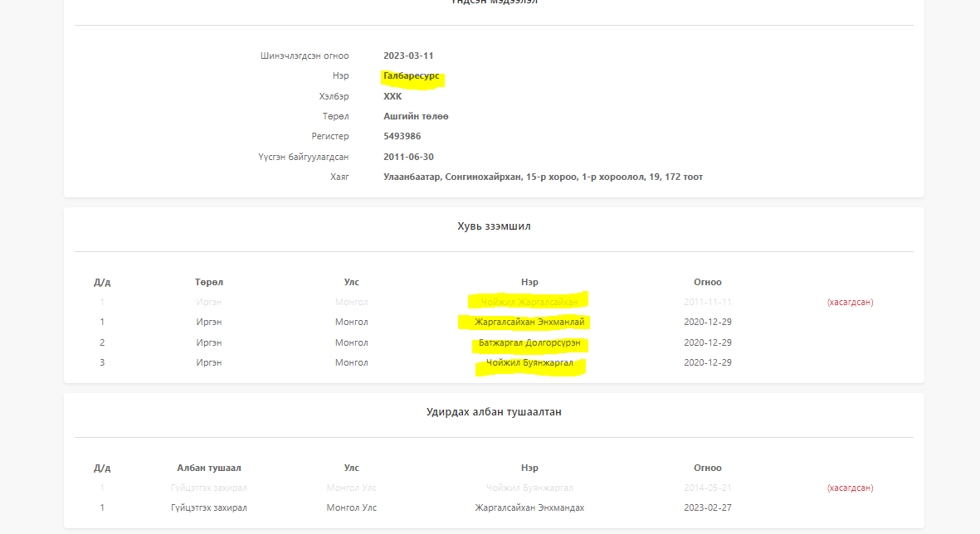
Task: Select executive Жаргалсайхан Энхмандах
Action: click(529, 507)
